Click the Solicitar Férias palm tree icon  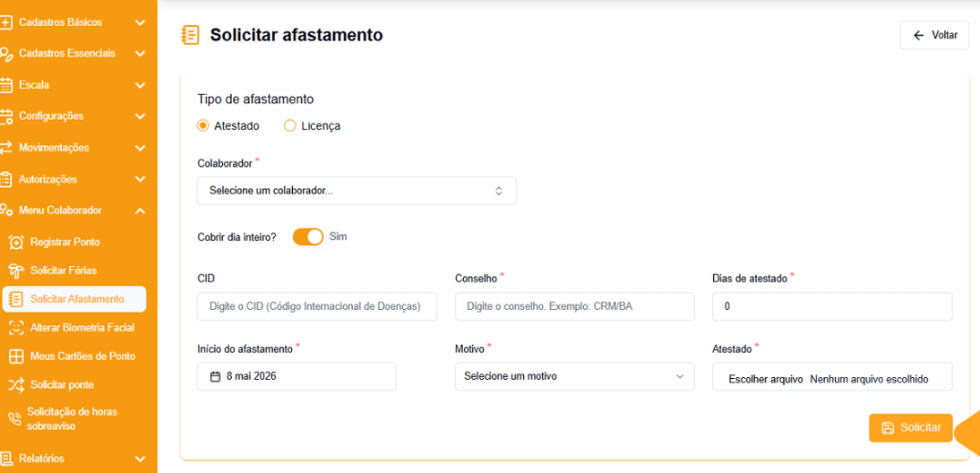point(17,271)
